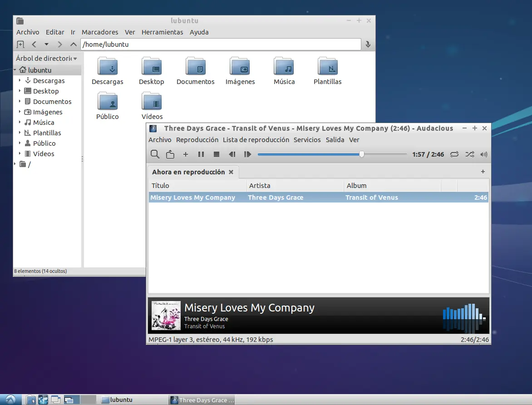Open the file manager Archivo menu
532x405 pixels.
click(28, 32)
